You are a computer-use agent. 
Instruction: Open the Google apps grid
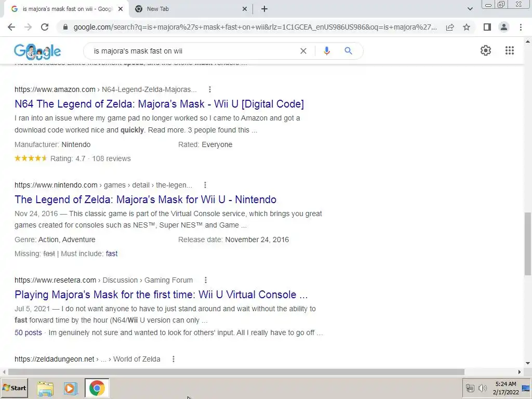point(509,50)
